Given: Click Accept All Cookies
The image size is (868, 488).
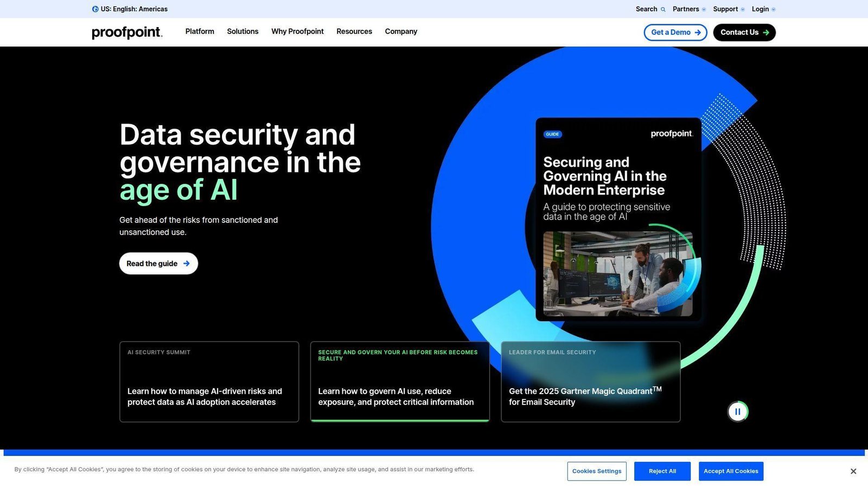Looking at the screenshot, I should coord(731,471).
